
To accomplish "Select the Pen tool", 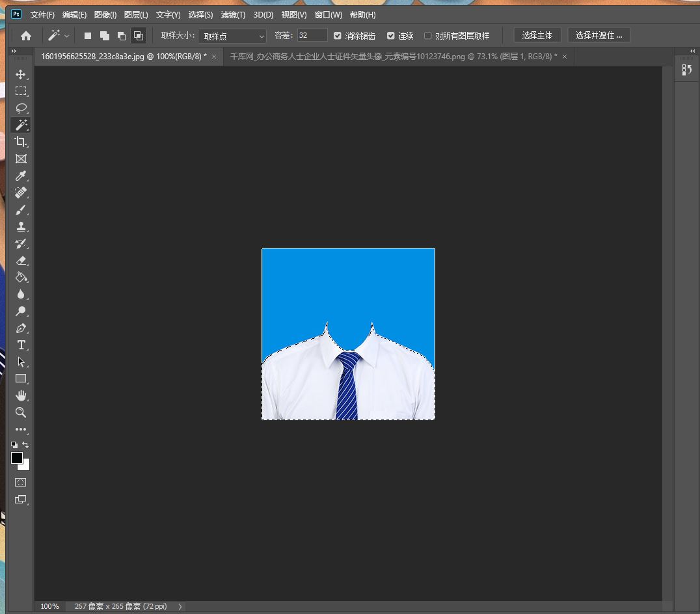I will (x=21, y=328).
